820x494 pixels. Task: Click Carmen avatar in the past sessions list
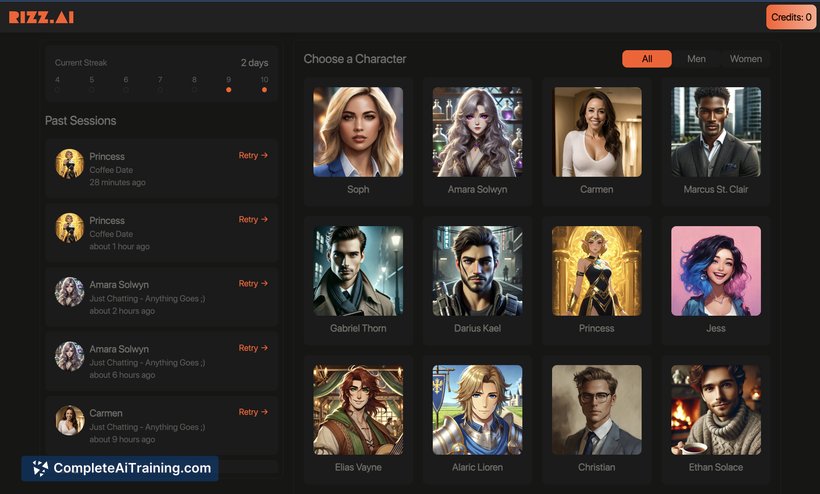(x=70, y=420)
